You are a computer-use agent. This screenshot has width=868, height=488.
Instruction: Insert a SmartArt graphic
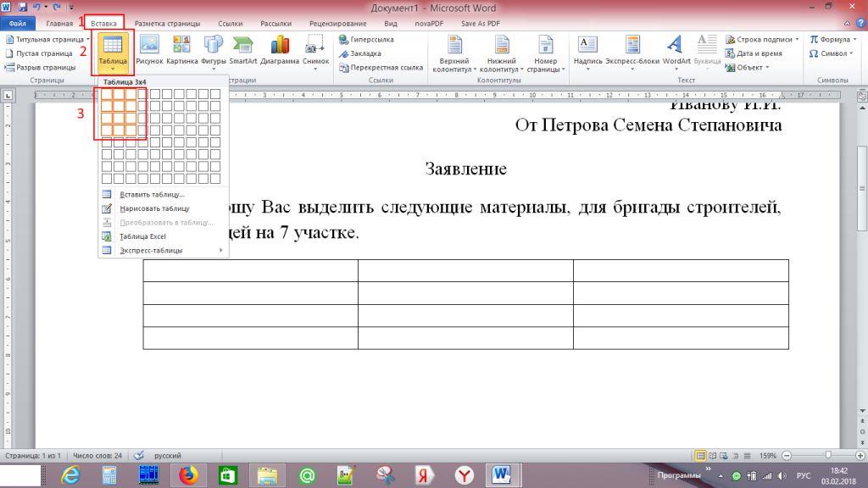[x=242, y=50]
